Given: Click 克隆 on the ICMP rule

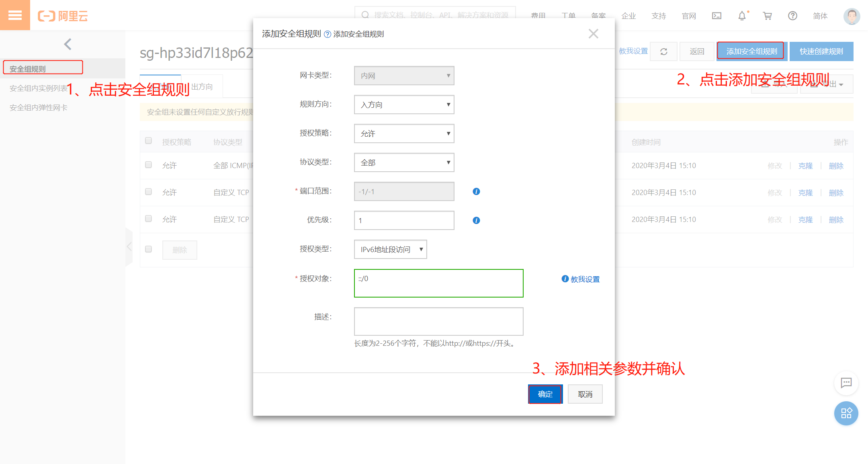Looking at the screenshot, I should point(805,165).
